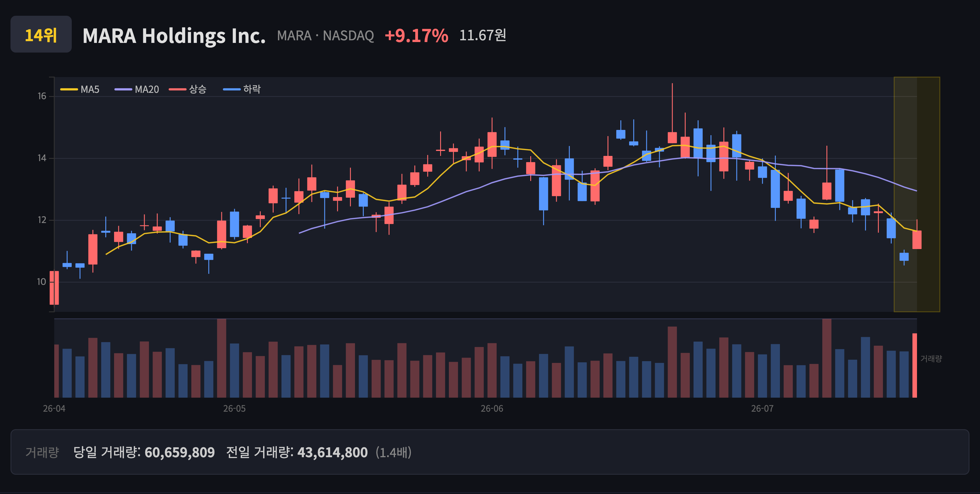Click the blue 하락 line swatch
The width and height of the screenshot is (980, 494).
click(x=232, y=90)
